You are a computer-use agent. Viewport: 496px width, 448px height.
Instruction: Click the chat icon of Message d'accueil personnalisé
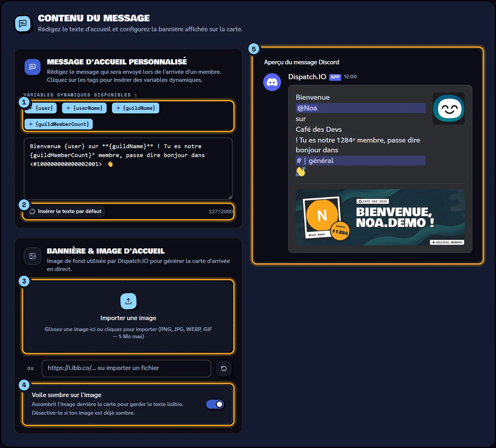pyautogui.click(x=33, y=67)
